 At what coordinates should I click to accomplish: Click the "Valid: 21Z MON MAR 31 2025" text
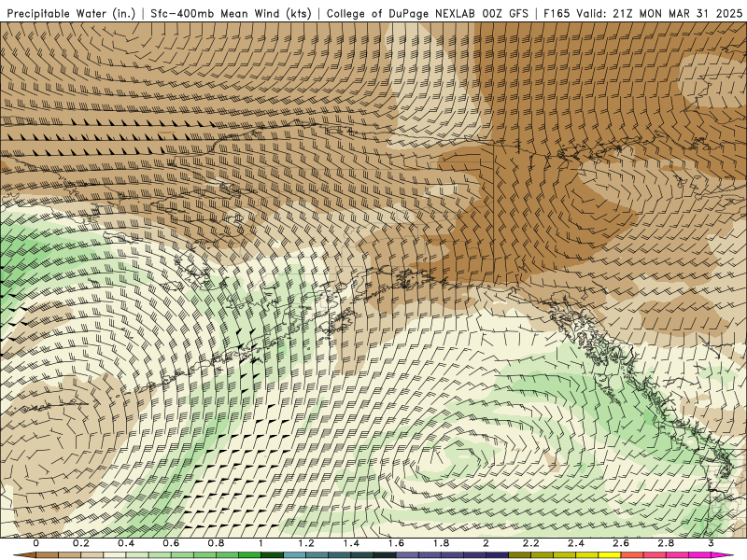(x=659, y=14)
